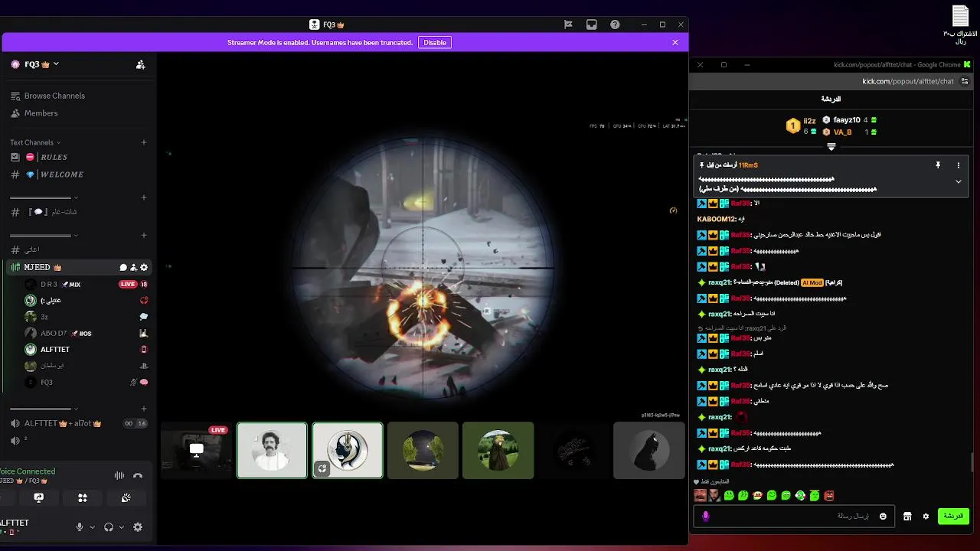Expand the gift leaderboard arrow
Screen dimensions: 980x551
(x=831, y=146)
